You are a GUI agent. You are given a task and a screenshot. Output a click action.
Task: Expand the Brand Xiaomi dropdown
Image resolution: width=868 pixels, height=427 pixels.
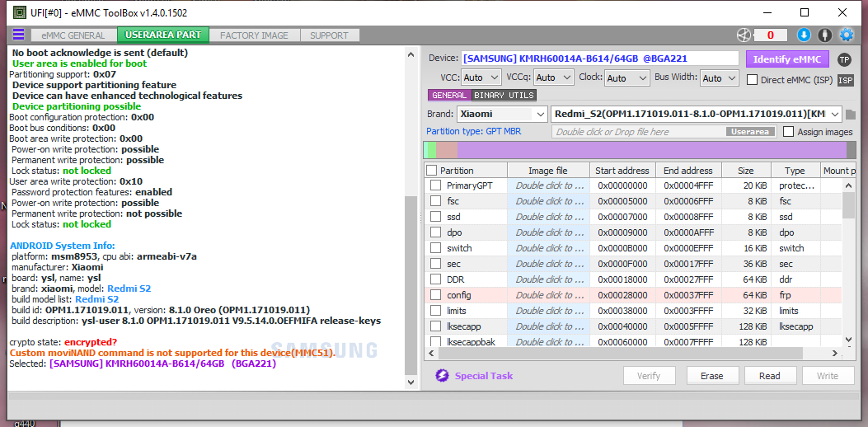point(502,115)
